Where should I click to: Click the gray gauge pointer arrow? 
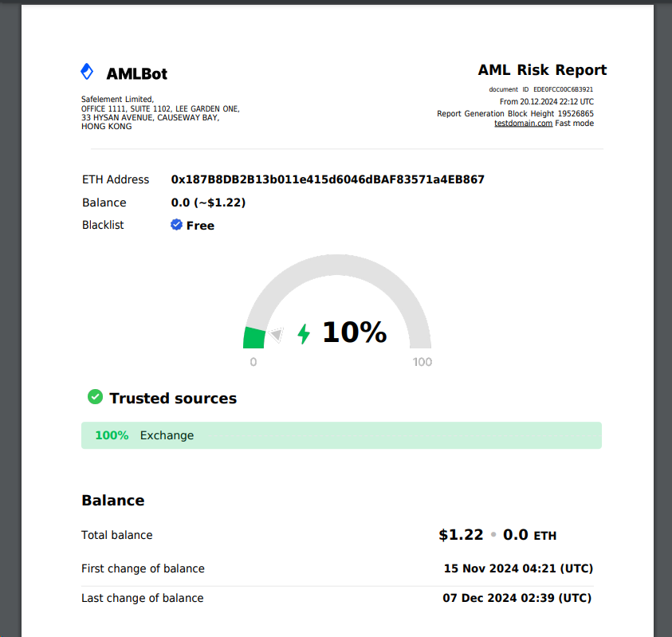click(x=275, y=335)
